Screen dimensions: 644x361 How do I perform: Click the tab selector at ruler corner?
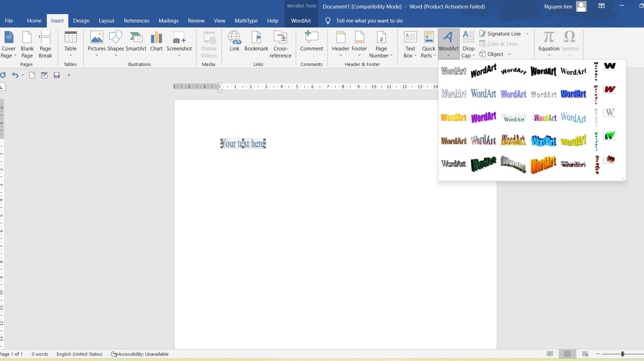coord(2,86)
